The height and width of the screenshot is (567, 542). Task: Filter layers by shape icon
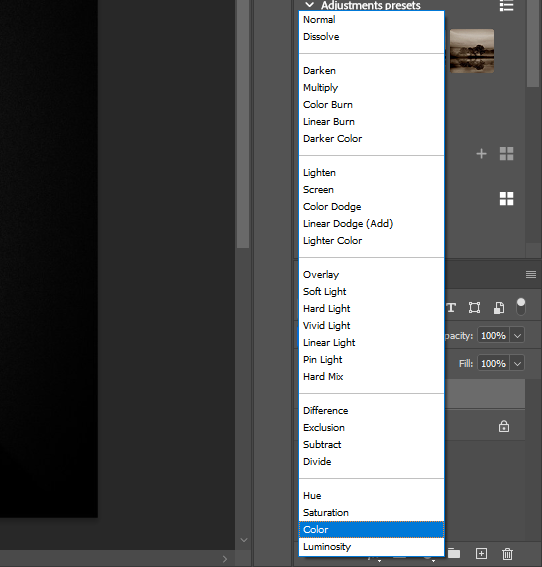[x=474, y=308]
